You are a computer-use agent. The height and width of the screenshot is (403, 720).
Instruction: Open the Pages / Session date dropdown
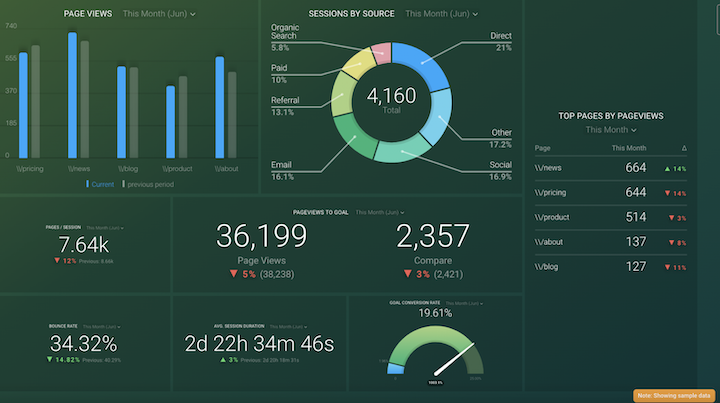[105, 228]
